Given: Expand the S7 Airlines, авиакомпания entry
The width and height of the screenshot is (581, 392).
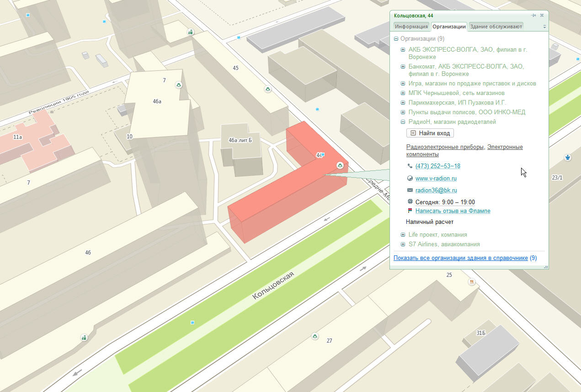Looking at the screenshot, I should point(403,244).
